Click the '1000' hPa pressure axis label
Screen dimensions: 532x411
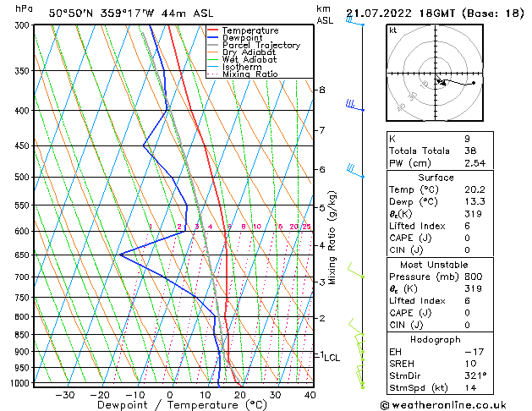coord(22,383)
